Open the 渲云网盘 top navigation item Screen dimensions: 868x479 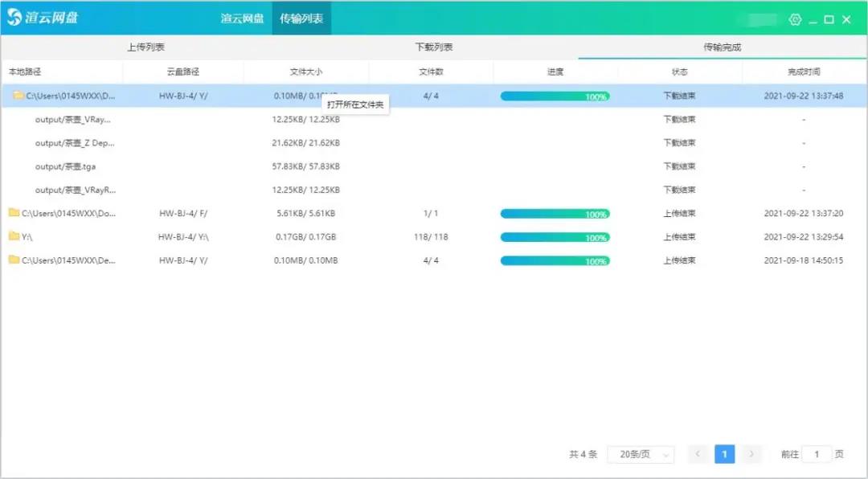[242, 18]
